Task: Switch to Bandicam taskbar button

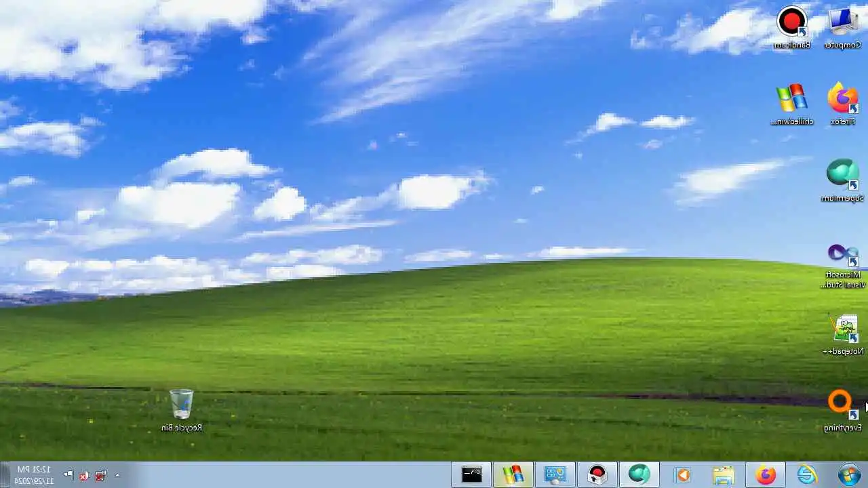Action: click(x=597, y=474)
